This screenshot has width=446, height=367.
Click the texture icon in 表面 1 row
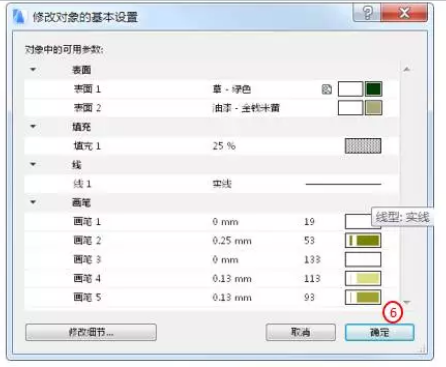click(x=327, y=89)
